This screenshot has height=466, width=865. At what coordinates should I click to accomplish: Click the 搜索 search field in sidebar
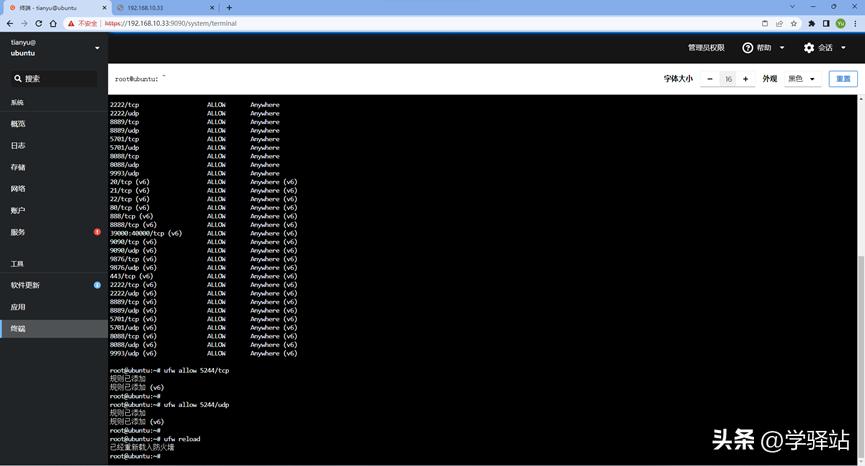[54, 78]
